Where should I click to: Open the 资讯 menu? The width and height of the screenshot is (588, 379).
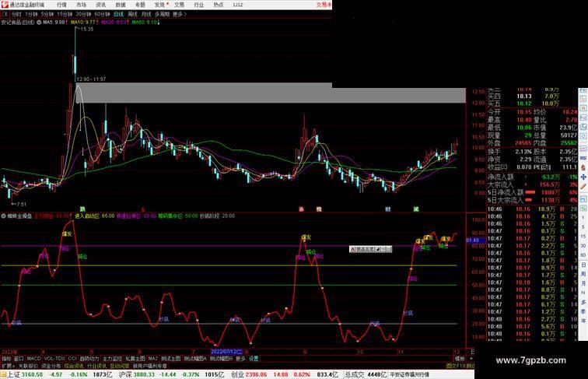100,5
